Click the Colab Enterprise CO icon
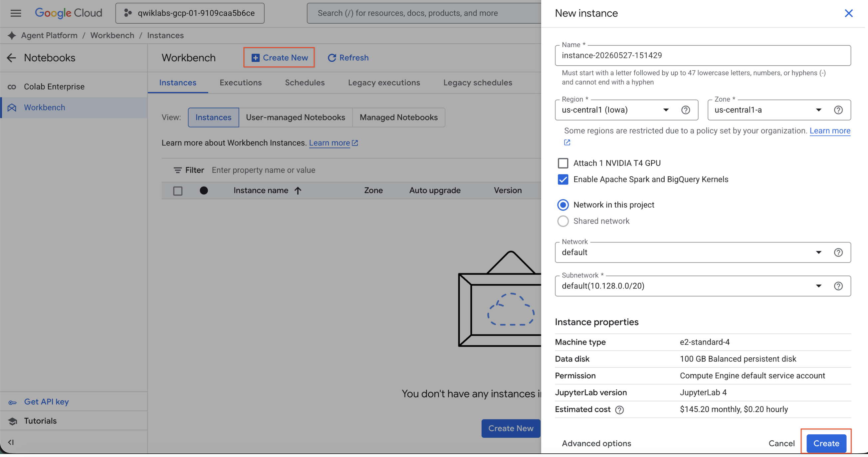868x457 pixels. [x=12, y=87]
